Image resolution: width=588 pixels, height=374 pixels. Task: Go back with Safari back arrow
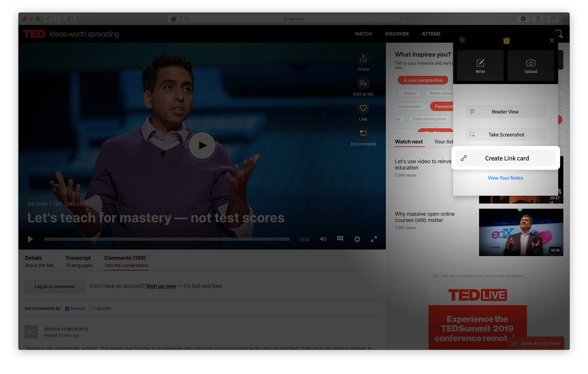48,19
